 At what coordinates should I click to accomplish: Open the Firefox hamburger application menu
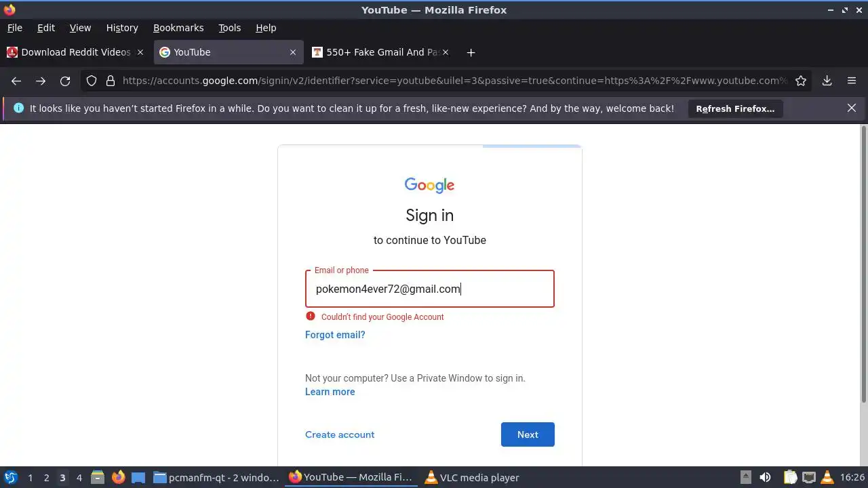pyautogui.click(x=852, y=81)
